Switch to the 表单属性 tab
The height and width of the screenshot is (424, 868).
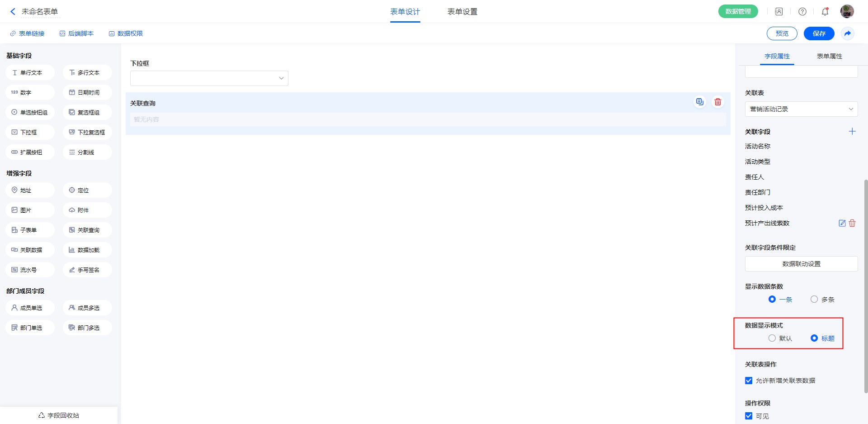coord(829,56)
